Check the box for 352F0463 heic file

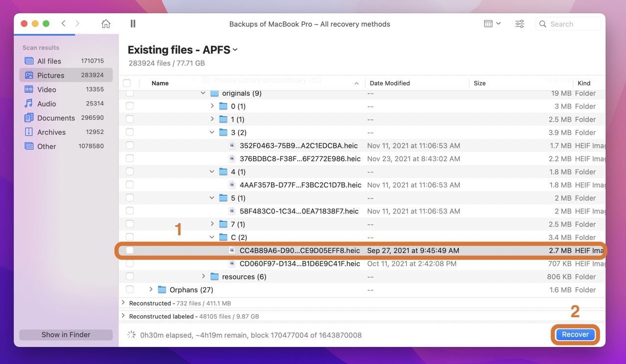(x=130, y=146)
